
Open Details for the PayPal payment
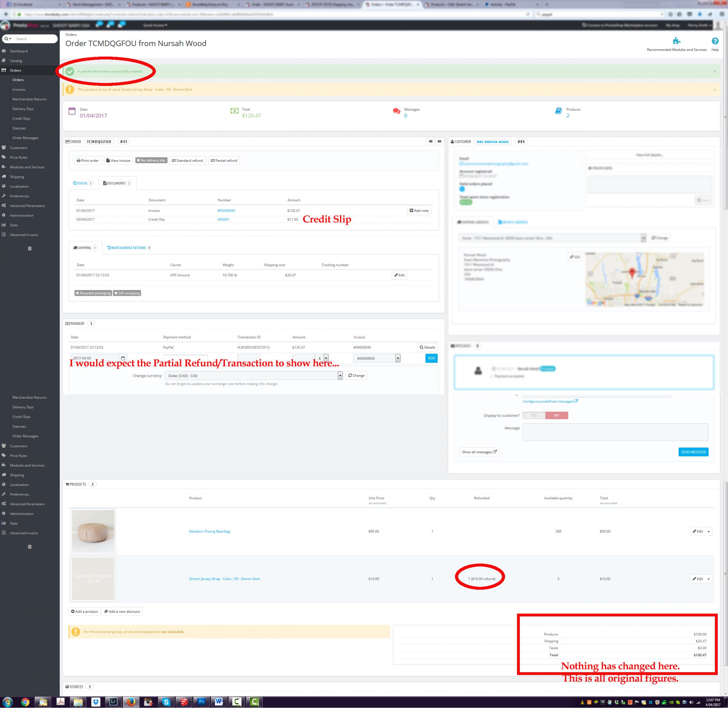coord(427,347)
